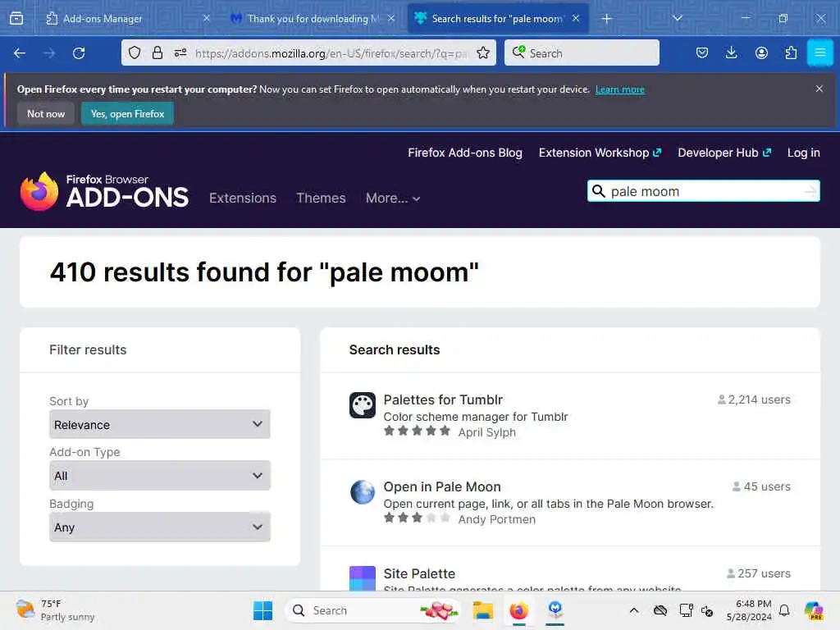The width and height of the screenshot is (840, 630).
Task: Open Site Palette result
Action: point(419,573)
